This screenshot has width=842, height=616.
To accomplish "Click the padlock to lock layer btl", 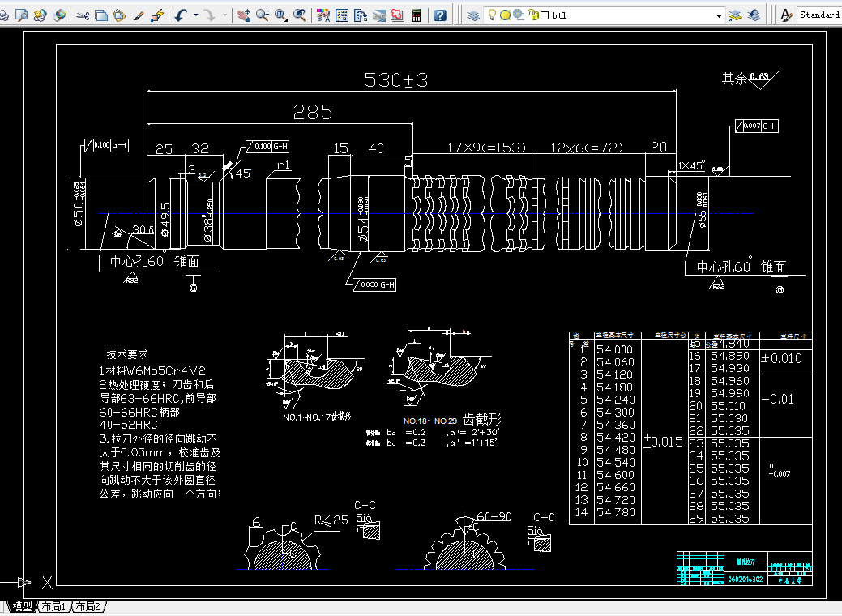I will (x=533, y=14).
